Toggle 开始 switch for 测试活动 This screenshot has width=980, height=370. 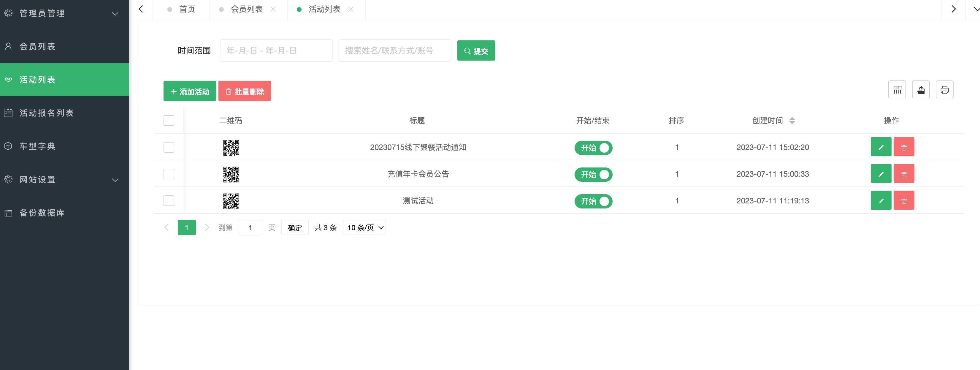tap(593, 201)
